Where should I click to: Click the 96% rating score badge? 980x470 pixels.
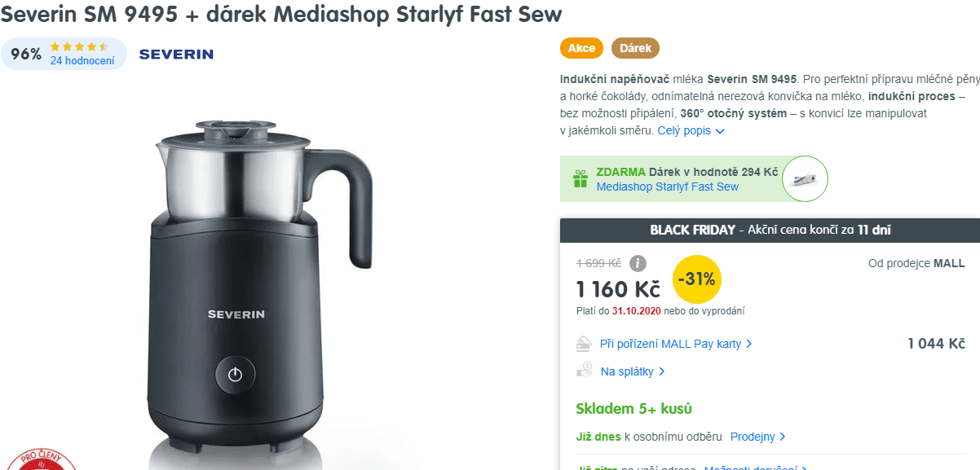click(26, 54)
